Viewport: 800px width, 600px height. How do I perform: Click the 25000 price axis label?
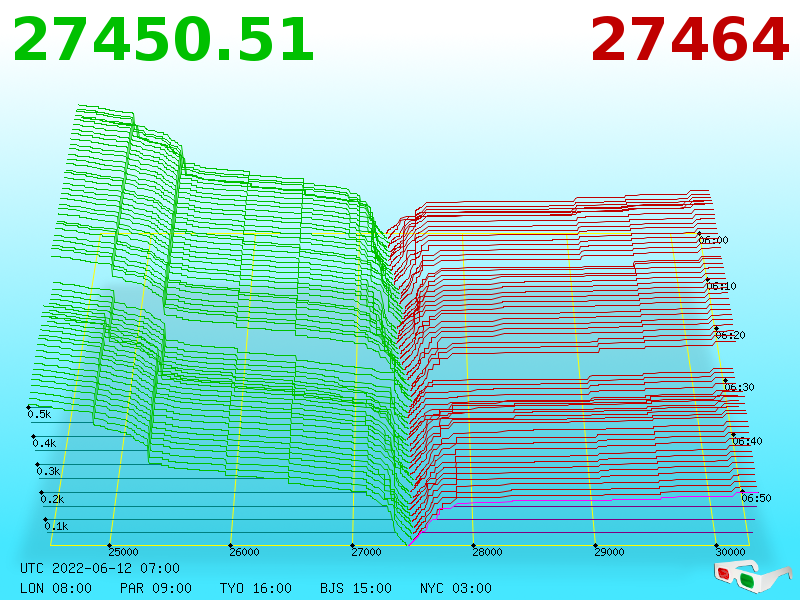click(123, 552)
